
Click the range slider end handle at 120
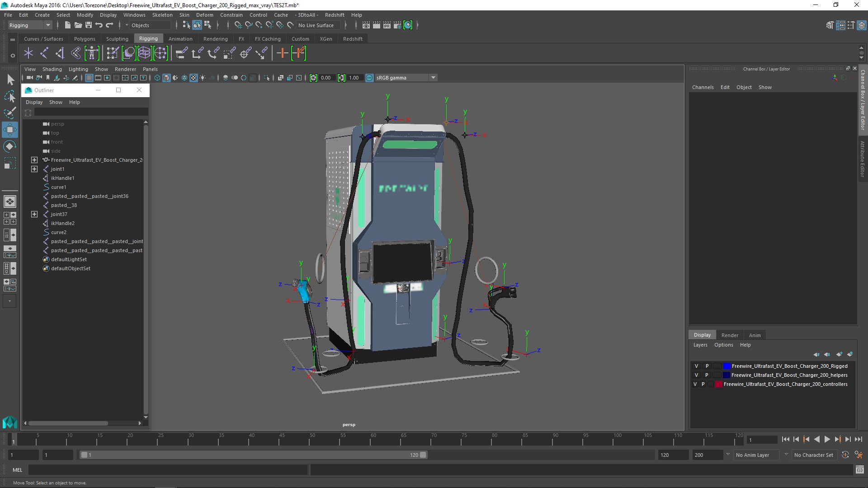423,455
